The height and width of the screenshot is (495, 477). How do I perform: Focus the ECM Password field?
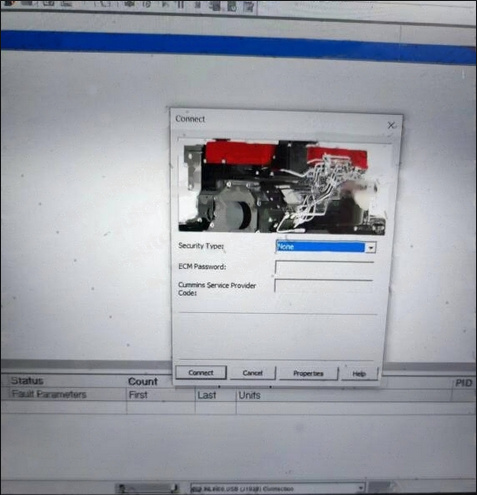pos(324,267)
